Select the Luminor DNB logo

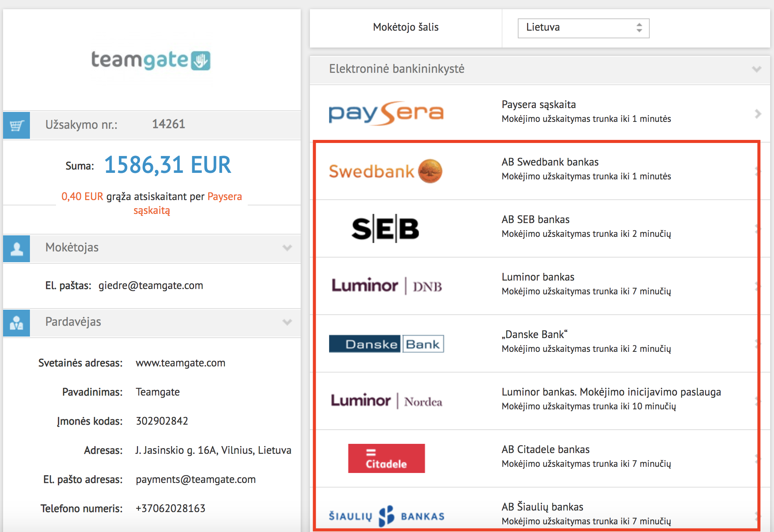tap(387, 286)
